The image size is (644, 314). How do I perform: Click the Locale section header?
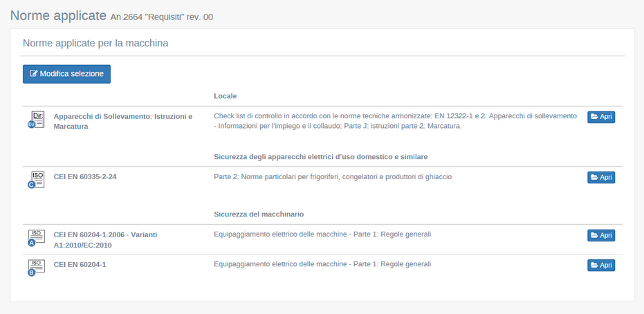[226, 95]
